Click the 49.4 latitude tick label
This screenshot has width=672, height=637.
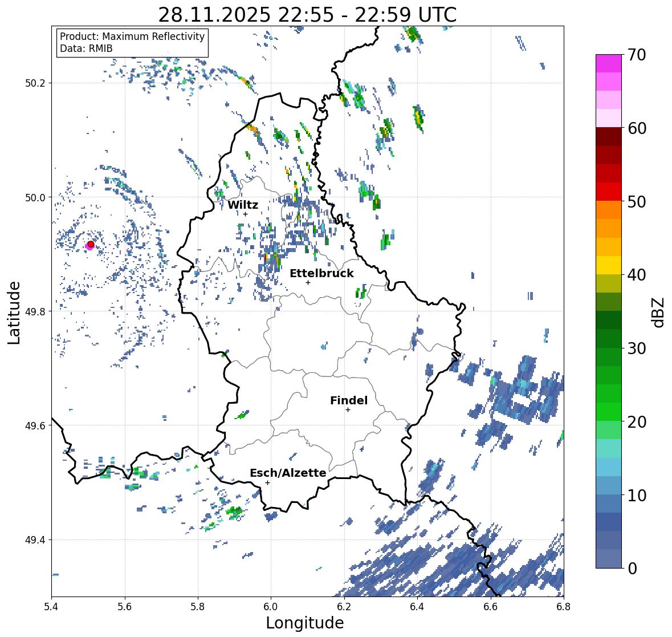pos(35,540)
